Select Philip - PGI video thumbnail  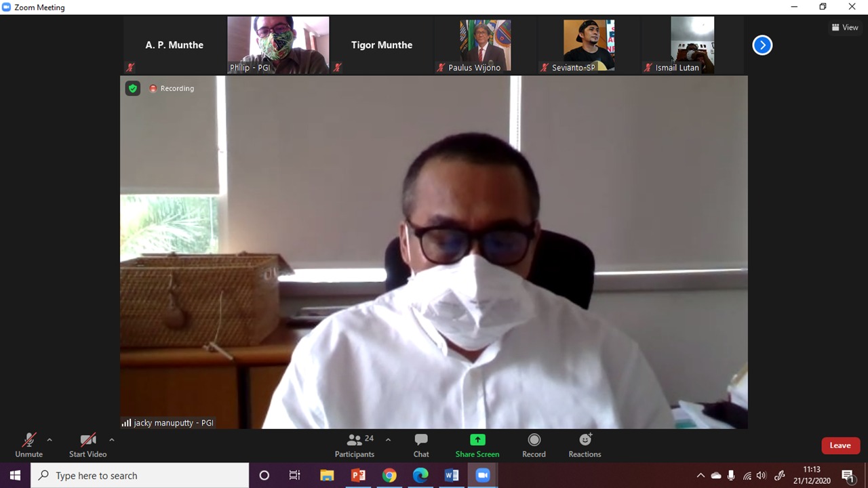tap(278, 45)
